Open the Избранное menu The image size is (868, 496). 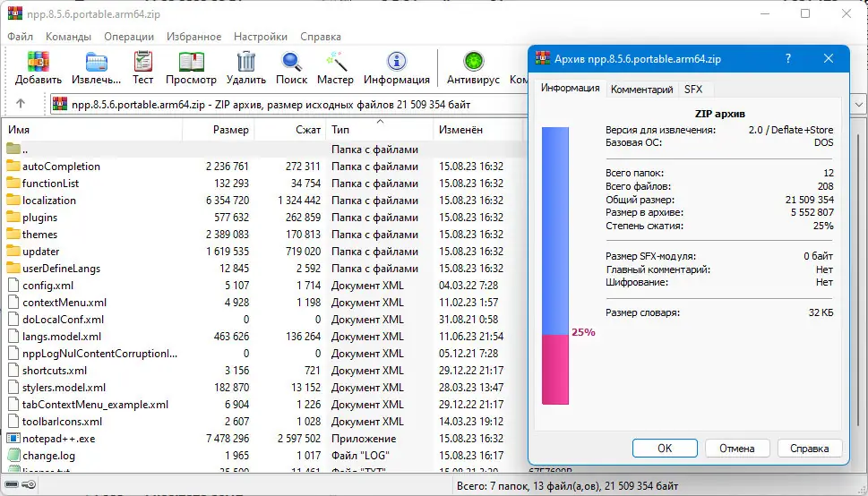point(194,37)
